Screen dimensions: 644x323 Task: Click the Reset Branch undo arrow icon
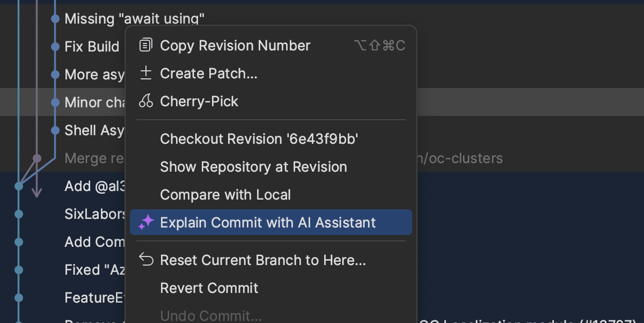tap(146, 260)
